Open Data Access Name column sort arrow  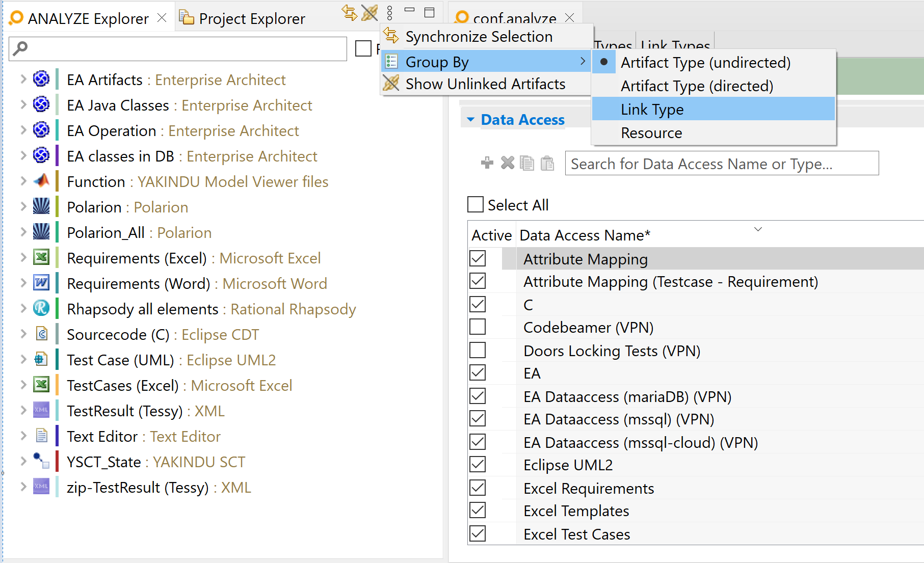758,229
